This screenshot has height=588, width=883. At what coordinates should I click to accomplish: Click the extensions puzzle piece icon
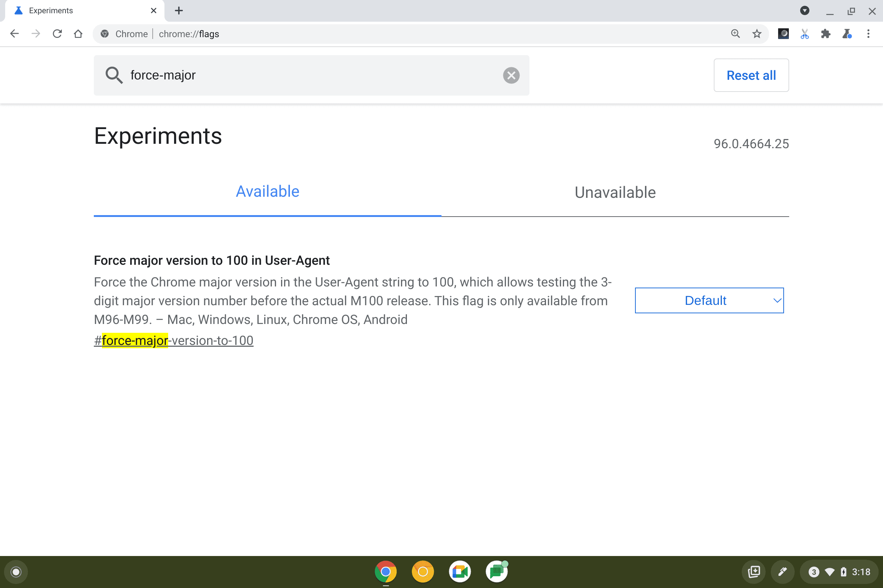[825, 34]
